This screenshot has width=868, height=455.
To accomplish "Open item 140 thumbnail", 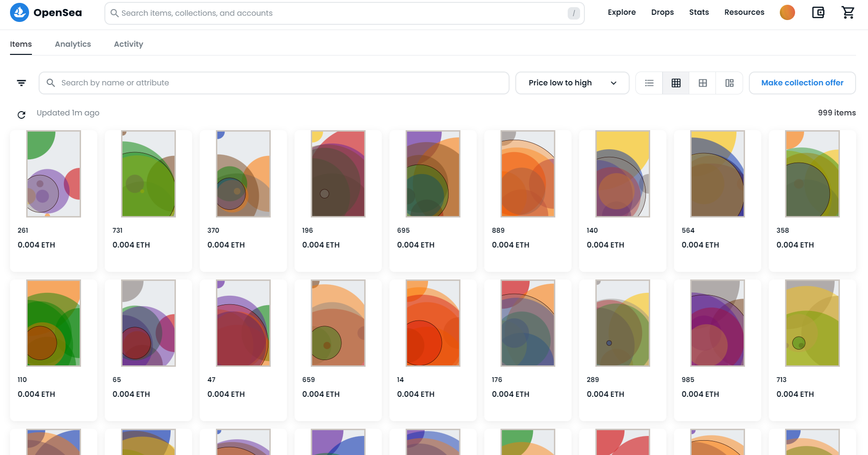I will pyautogui.click(x=623, y=174).
